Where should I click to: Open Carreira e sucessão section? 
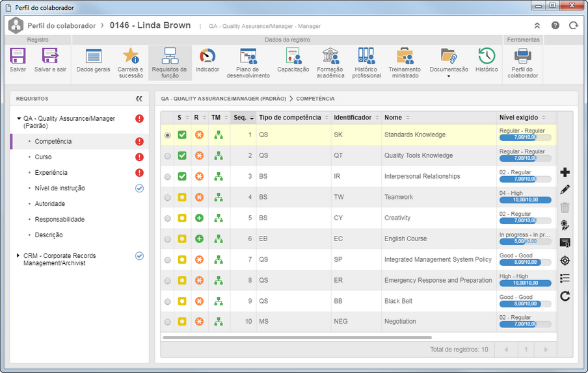[131, 63]
